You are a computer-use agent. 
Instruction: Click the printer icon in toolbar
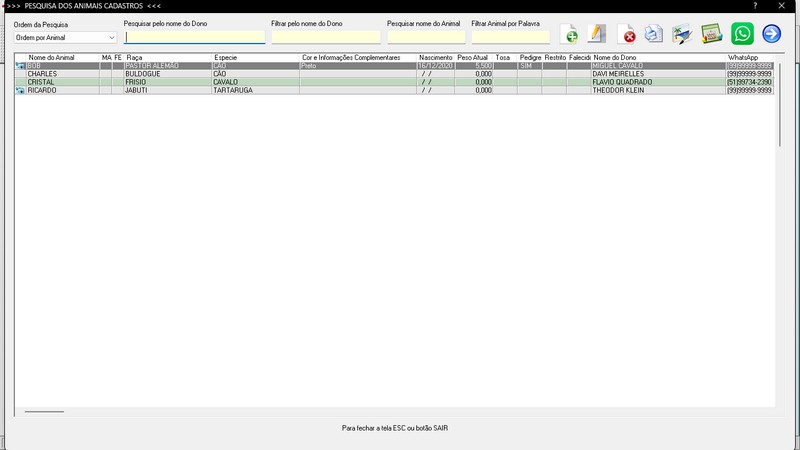coord(654,34)
